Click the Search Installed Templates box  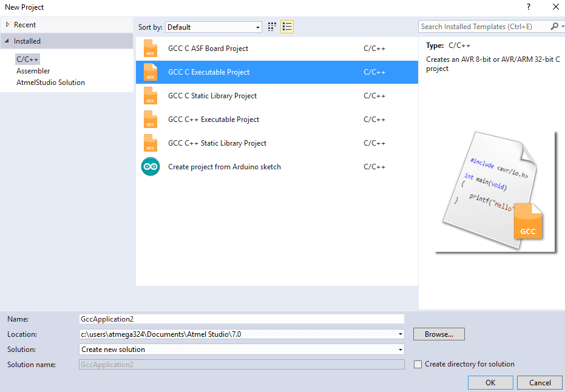(484, 27)
